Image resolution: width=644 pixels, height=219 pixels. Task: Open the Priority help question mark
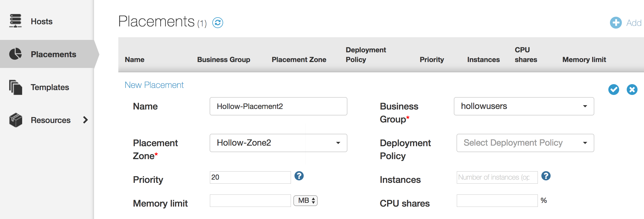pyautogui.click(x=299, y=176)
